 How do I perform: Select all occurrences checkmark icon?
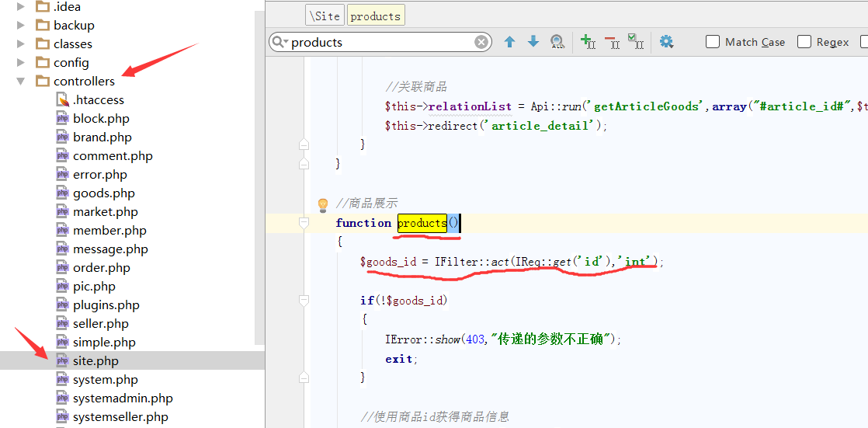[636, 41]
